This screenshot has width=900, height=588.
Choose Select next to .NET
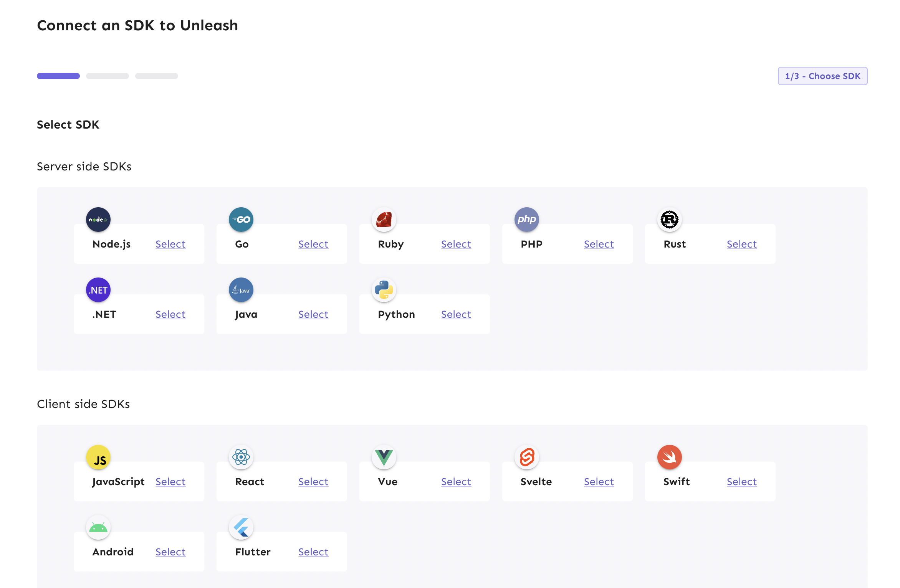170,314
